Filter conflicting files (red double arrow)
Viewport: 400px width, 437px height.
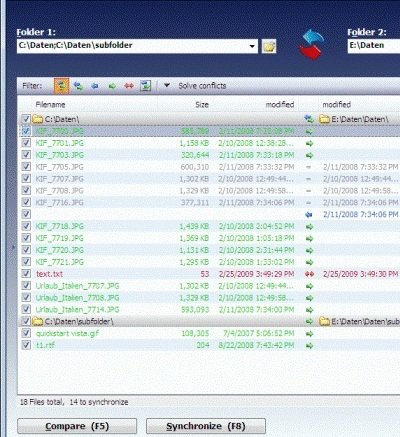[x=129, y=86]
